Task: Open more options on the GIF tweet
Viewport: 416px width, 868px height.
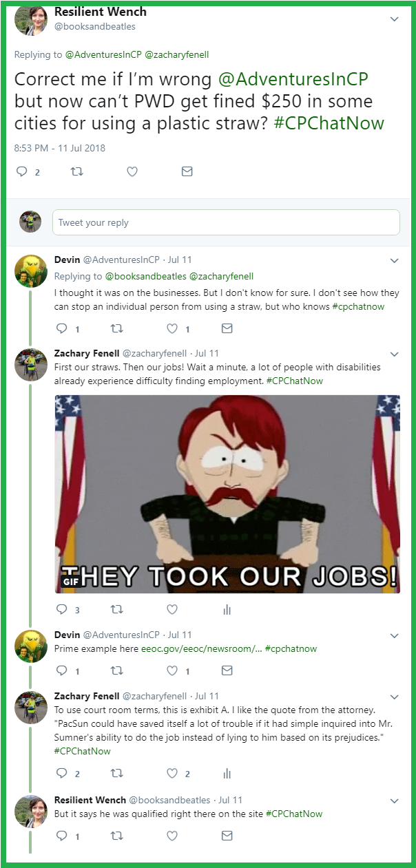Action: [395, 354]
